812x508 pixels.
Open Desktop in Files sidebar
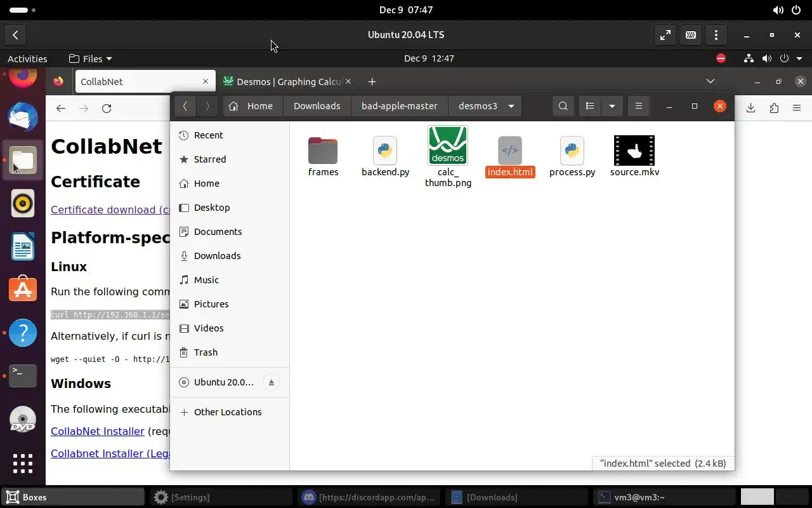(230, 208)
